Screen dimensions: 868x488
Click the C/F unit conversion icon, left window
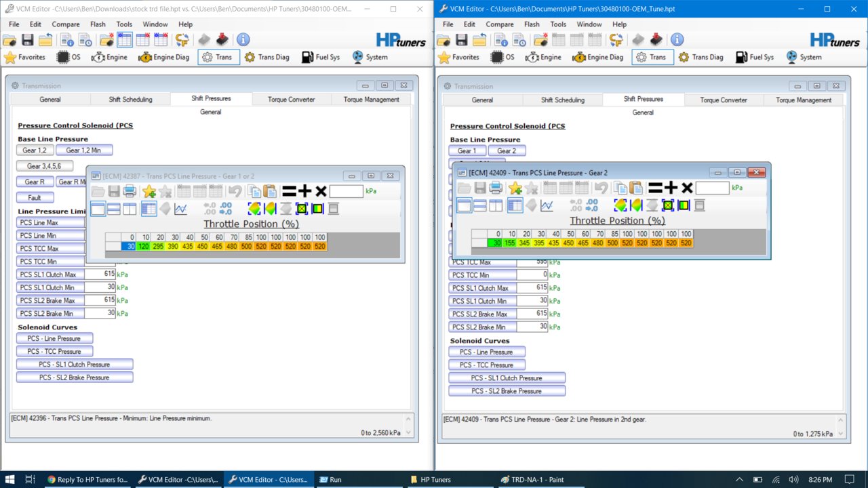click(182, 40)
